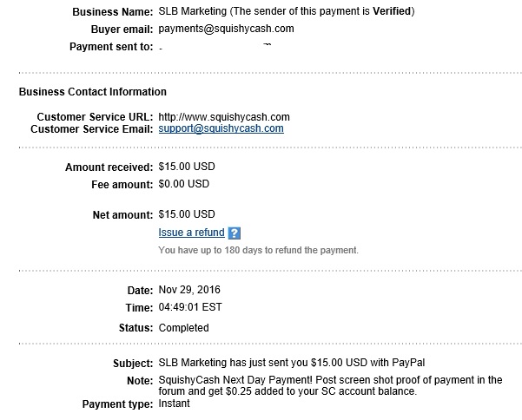Click the Instant payment type value
The height and width of the screenshot is (420, 522).
tap(176, 404)
